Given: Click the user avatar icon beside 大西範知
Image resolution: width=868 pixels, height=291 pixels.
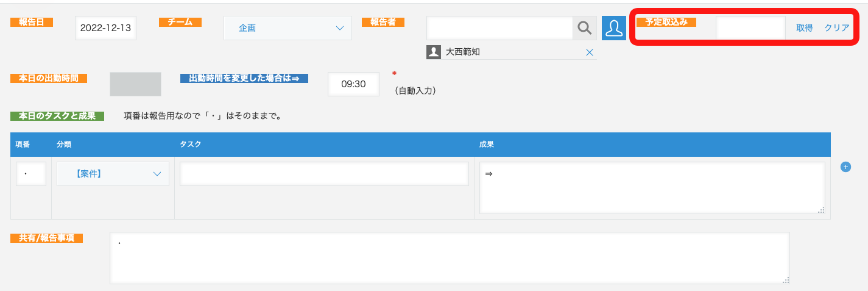Looking at the screenshot, I should 434,52.
